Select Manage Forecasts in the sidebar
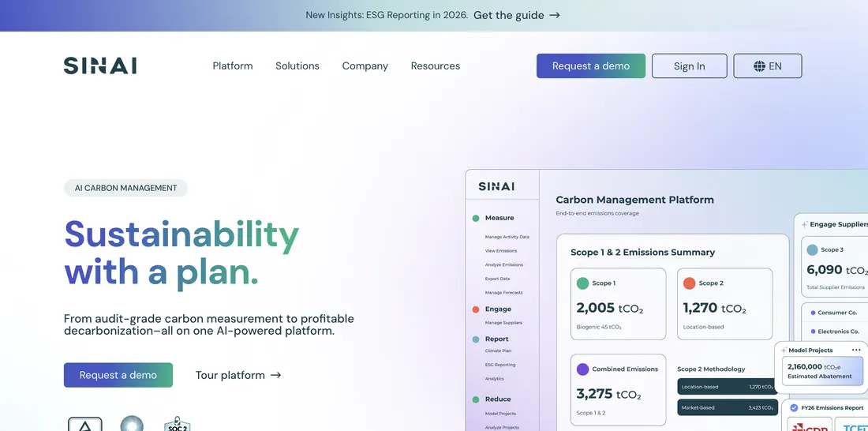Viewport: 868px width, 431px height. [503, 293]
